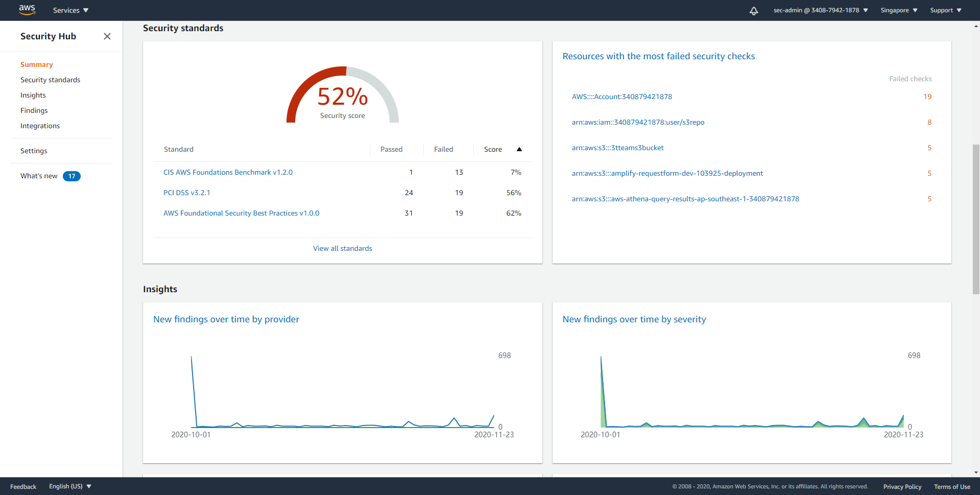Sort by the Standard column header
The image size is (980, 495).
(179, 149)
